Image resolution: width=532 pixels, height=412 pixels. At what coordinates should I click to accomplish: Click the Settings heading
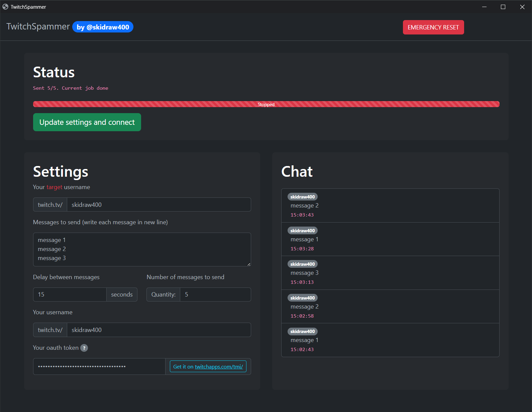click(x=61, y=172)
